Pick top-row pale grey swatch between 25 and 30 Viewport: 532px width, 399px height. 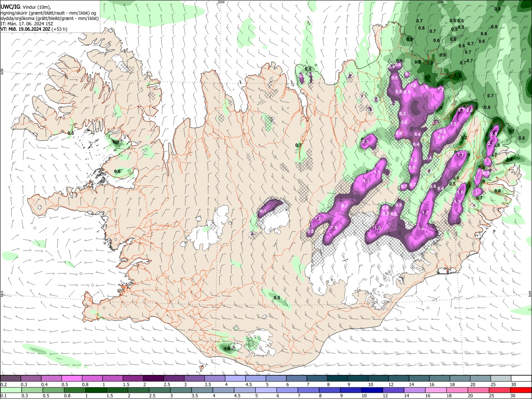point(501,379)
